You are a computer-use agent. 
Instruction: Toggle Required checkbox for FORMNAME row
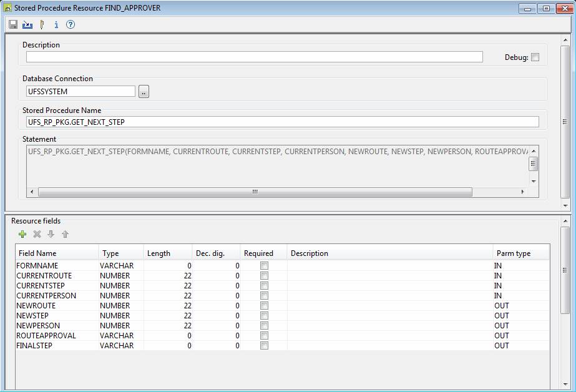click(x=264, y=266)
